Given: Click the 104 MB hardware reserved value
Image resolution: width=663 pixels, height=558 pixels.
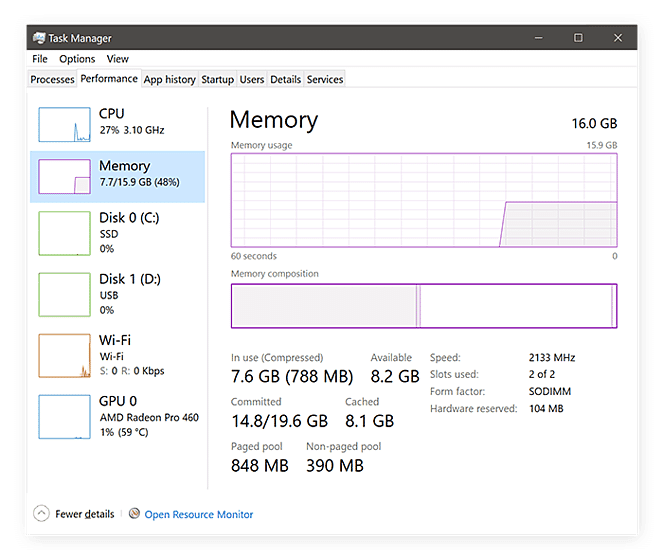Looking at the screenshot, I should 546,408.
